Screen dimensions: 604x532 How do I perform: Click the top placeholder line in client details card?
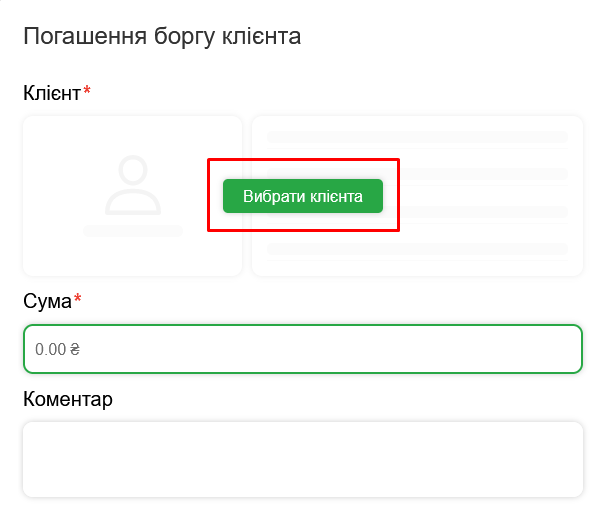[x=417, y=136]
